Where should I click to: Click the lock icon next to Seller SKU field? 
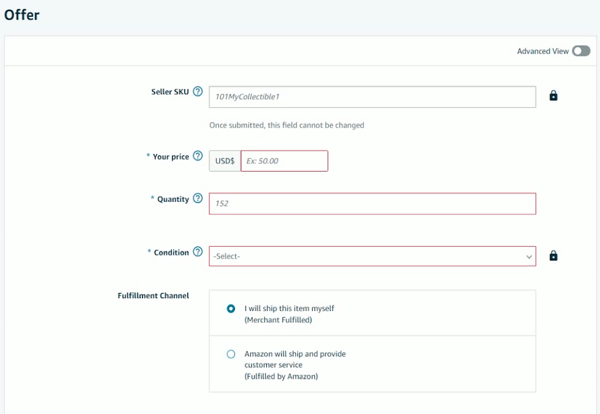pyautogui.click(x=553, y=96)
